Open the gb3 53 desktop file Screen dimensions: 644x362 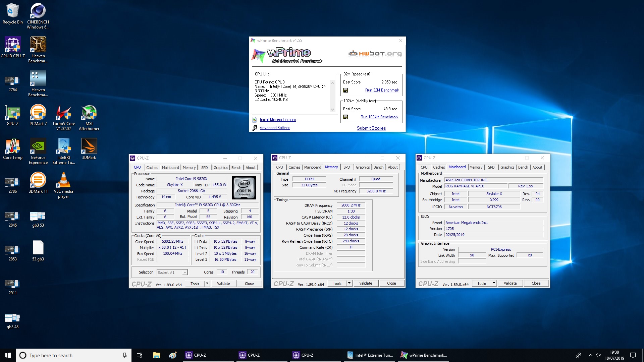pyautogui.click(x=38, y=219)
